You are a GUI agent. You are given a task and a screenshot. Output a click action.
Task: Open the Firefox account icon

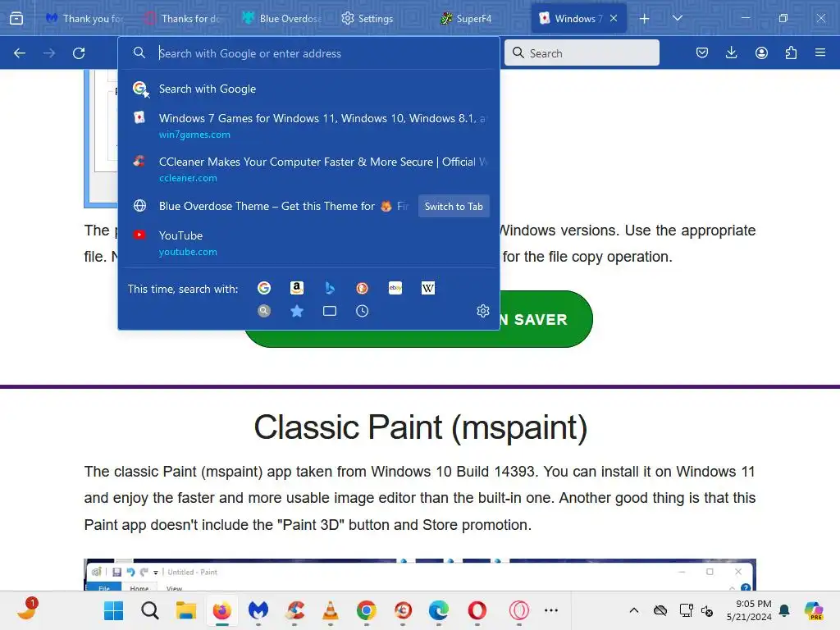(x=761, y=52)
